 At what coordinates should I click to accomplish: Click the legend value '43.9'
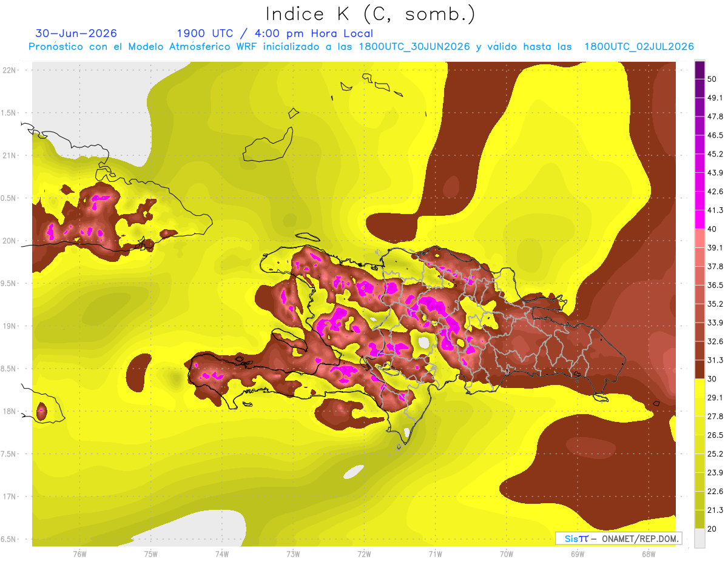coord(715,173)
